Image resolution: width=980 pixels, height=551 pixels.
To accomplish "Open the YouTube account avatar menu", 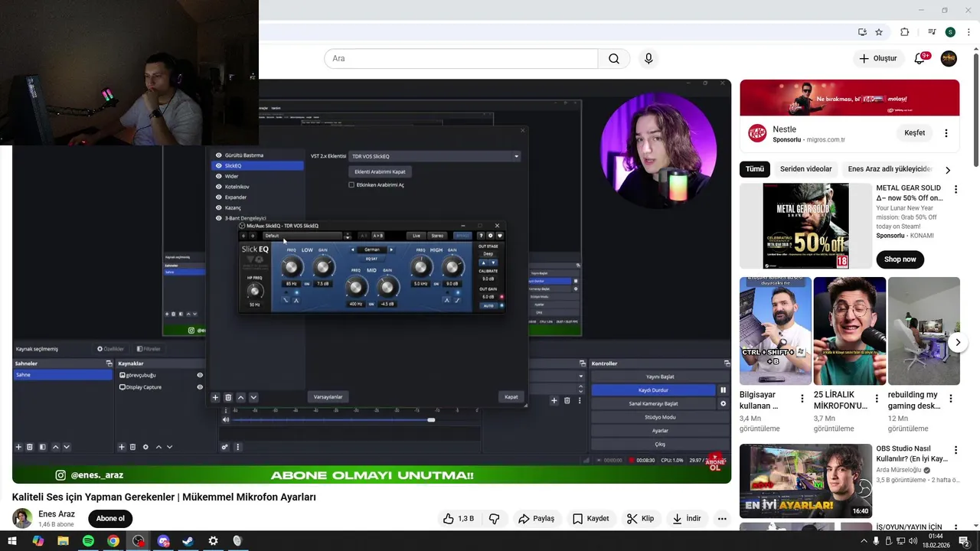I will [x=949, y=58].
